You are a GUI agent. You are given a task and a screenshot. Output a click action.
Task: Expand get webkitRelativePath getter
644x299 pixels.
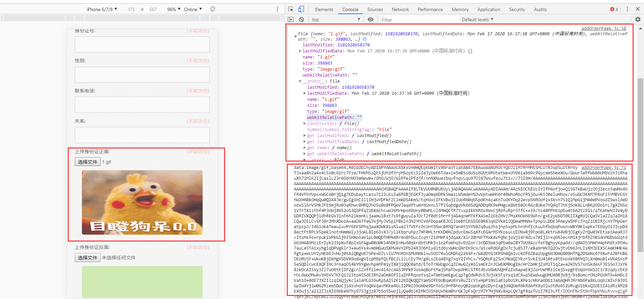305,154
